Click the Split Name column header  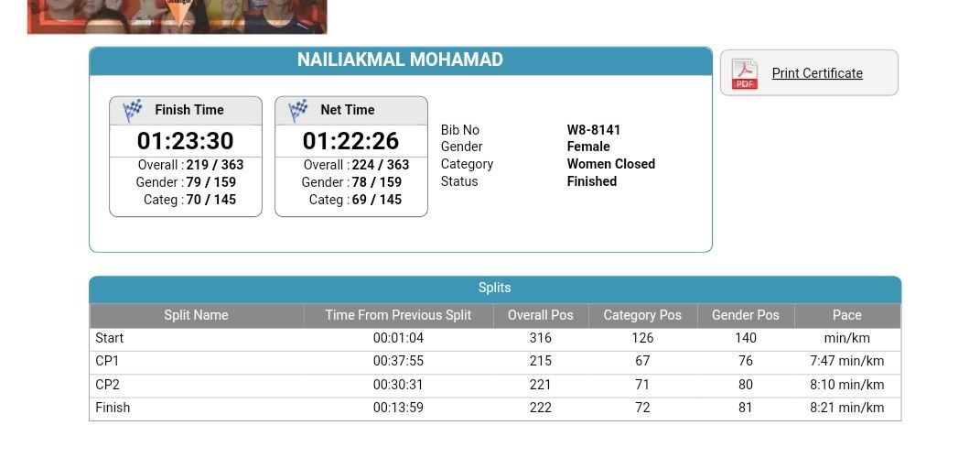tap(196, 315)
